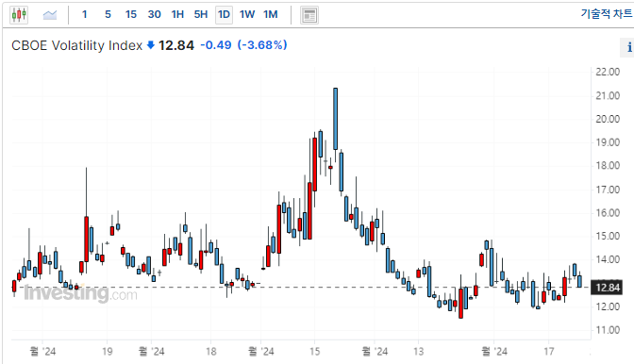Click the date label 18 on time axis
Screen dimensions: 634x364
tap(211, 352)
